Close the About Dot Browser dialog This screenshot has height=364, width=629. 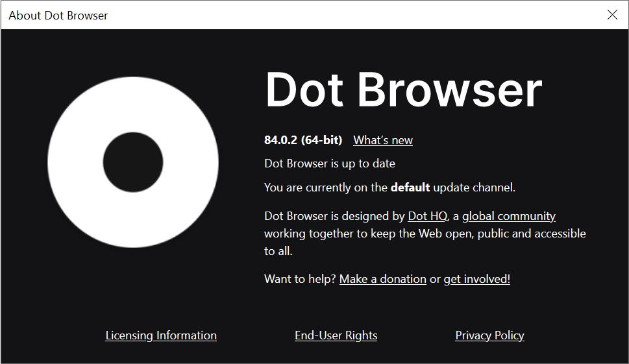[612, 15]
